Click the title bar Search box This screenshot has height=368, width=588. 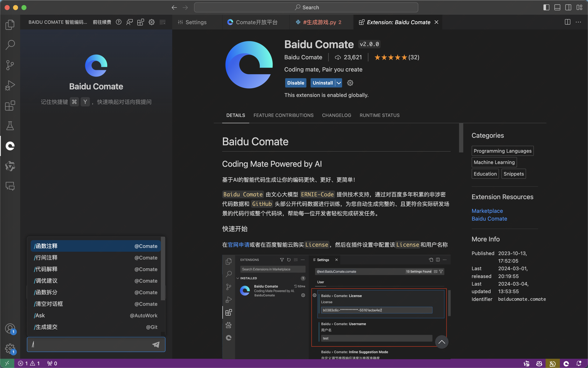306,8
